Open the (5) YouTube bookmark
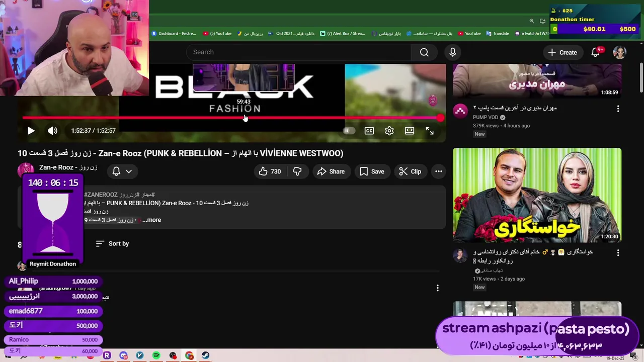644x362 pixels. click(x=217, y=34)
